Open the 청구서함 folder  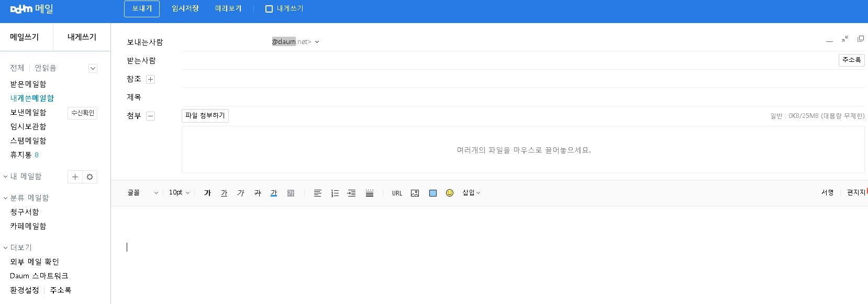25,212
